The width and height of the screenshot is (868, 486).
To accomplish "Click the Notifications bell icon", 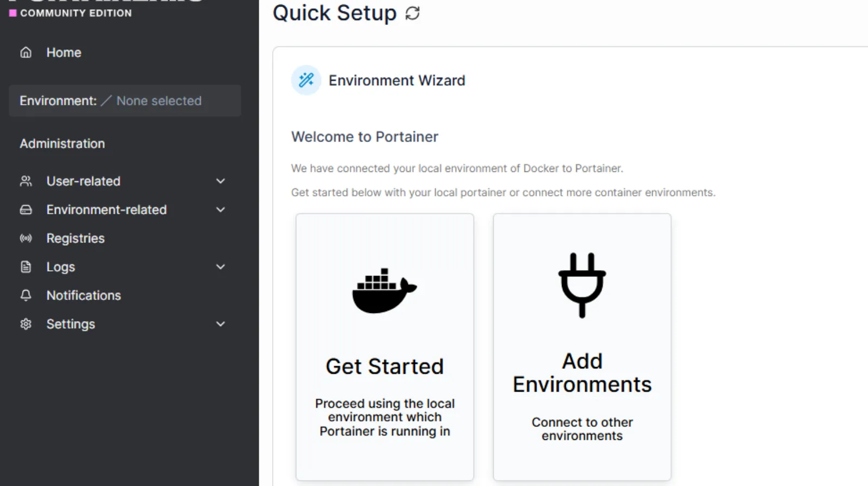I will tap(26, 296).
